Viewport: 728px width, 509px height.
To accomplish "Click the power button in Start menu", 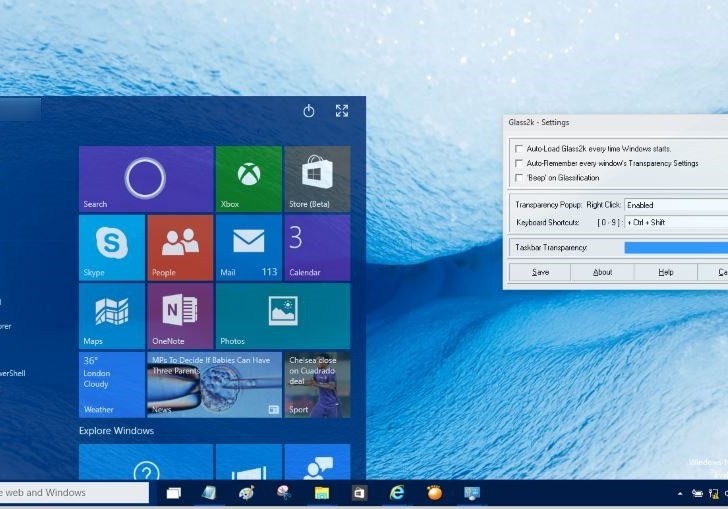I will point(309,111).
